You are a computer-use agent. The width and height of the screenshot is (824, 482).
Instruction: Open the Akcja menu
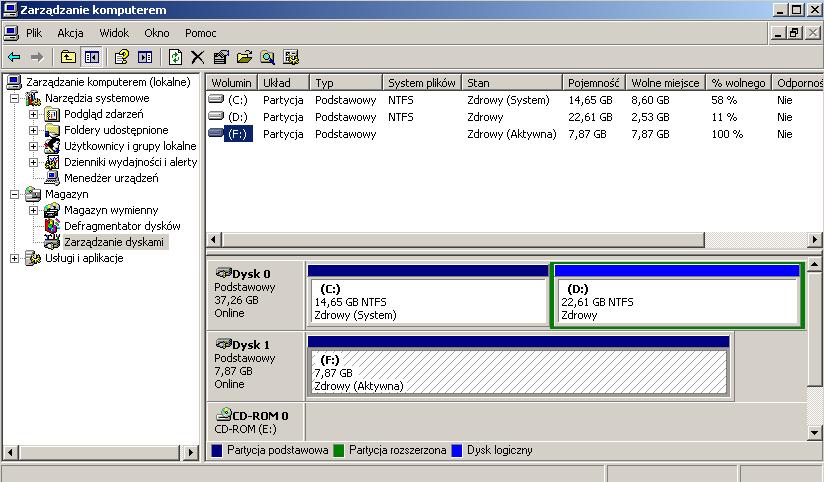click(70, 33)
